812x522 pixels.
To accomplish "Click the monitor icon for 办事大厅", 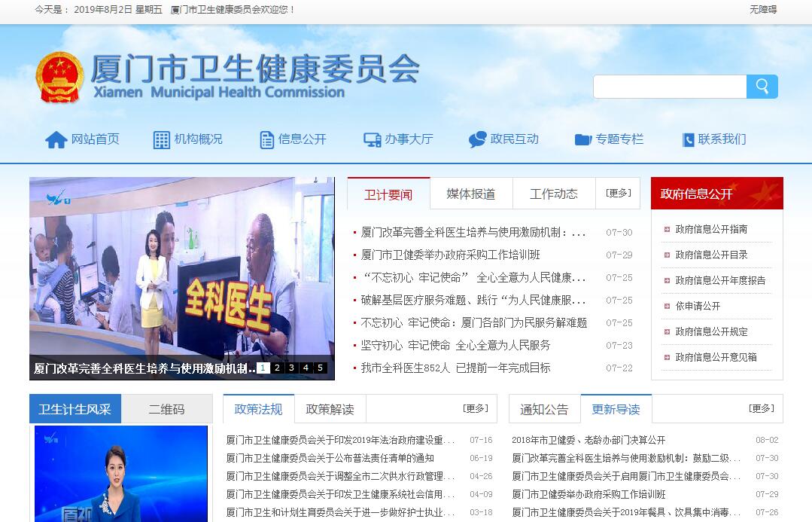I will click(x=372, y=140).
